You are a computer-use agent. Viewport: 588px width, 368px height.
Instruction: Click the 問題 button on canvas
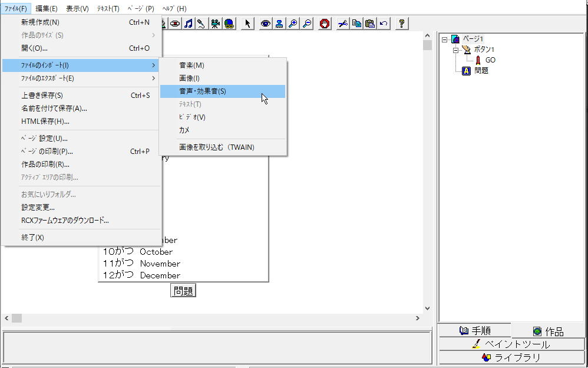click(x=183, y=291)
